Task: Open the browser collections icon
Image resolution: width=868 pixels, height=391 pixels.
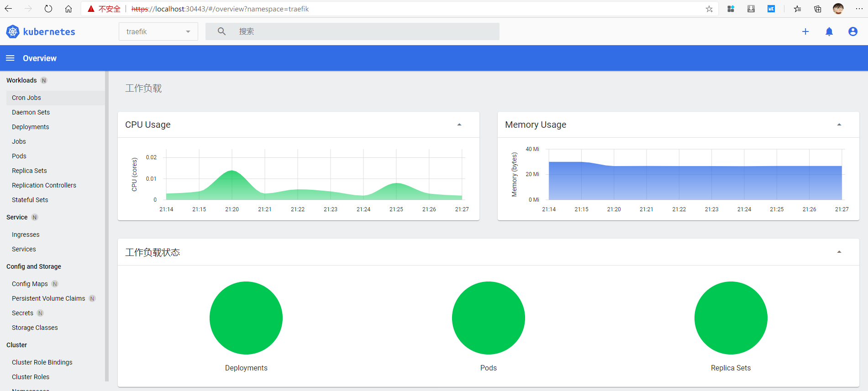Action: point(818,9)
